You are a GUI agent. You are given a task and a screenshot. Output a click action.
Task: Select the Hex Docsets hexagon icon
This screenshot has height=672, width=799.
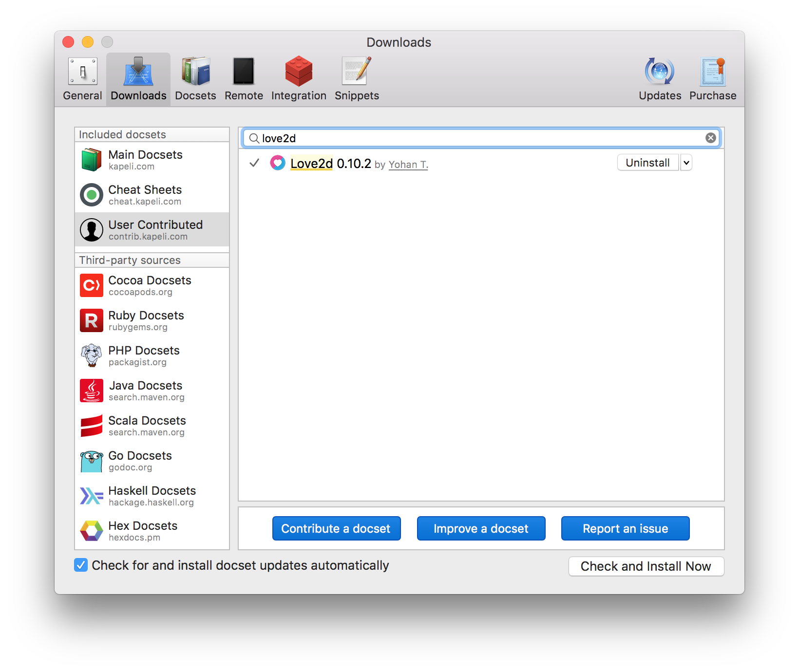pyautogui.click(x=92, y=531)
